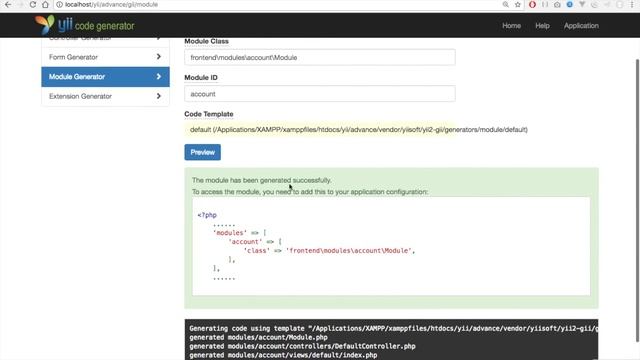Click the DefaultController.php log line
This screenshot has width=640, height=360.
click(302, 346)
